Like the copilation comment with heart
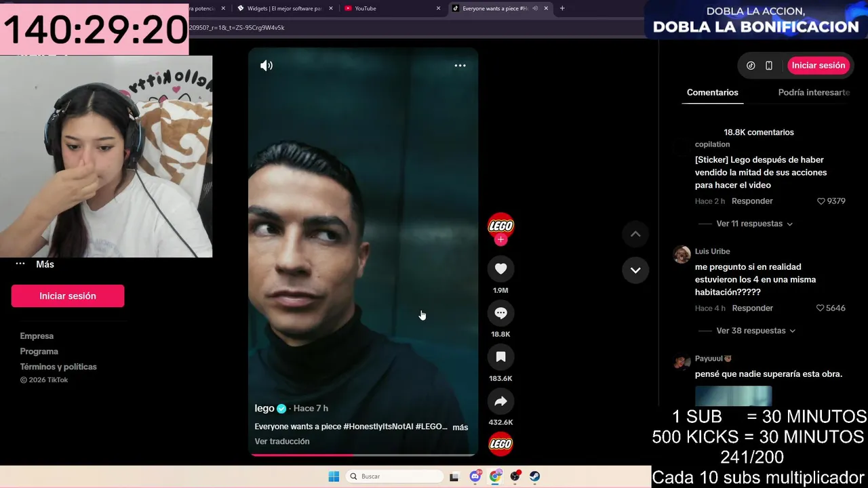868x488 pixels. point(821,201)
